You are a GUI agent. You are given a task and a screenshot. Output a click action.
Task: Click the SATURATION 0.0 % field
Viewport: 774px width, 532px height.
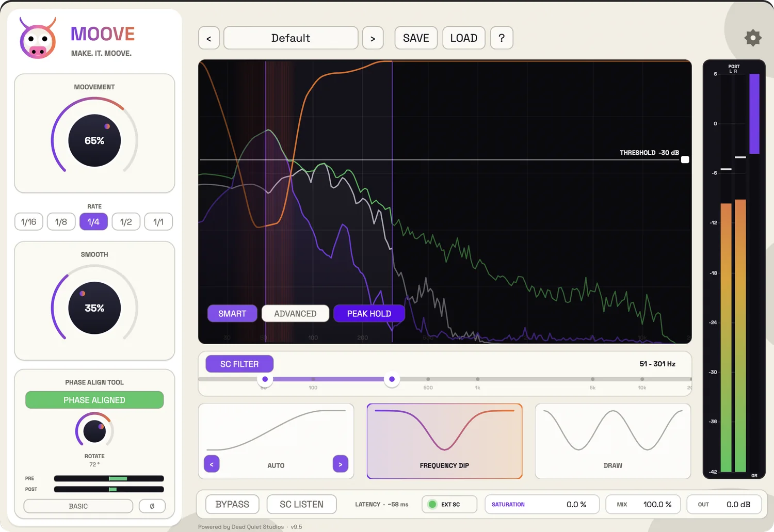click(x=542, y=504)
